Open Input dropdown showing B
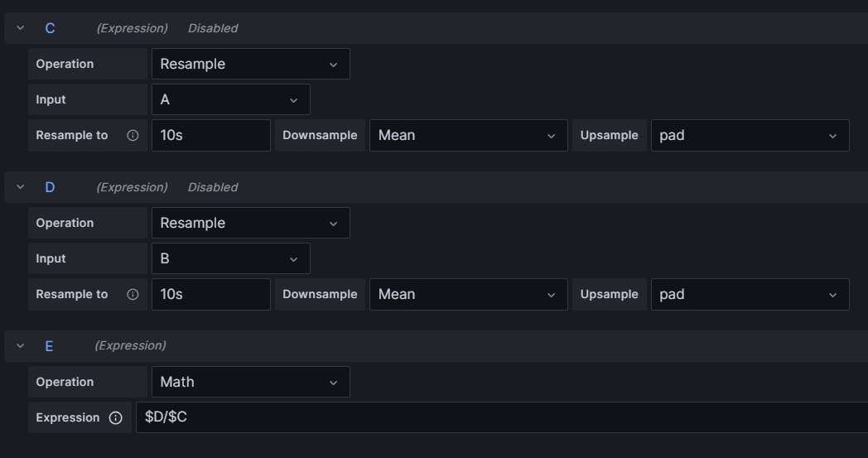The width and height of the screenshot is (868, 458). [x=231, y=258]
